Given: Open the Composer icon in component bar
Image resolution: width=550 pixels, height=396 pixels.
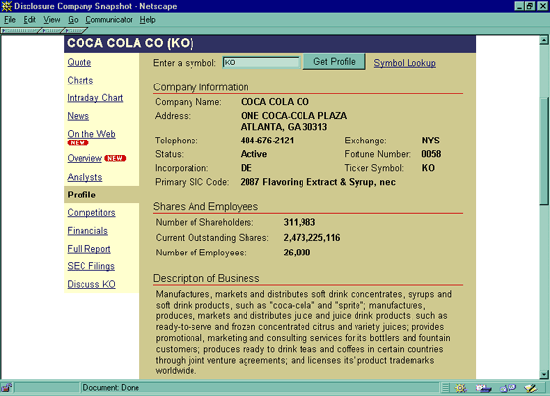Looking at the screenshot, I should point(531,388).
